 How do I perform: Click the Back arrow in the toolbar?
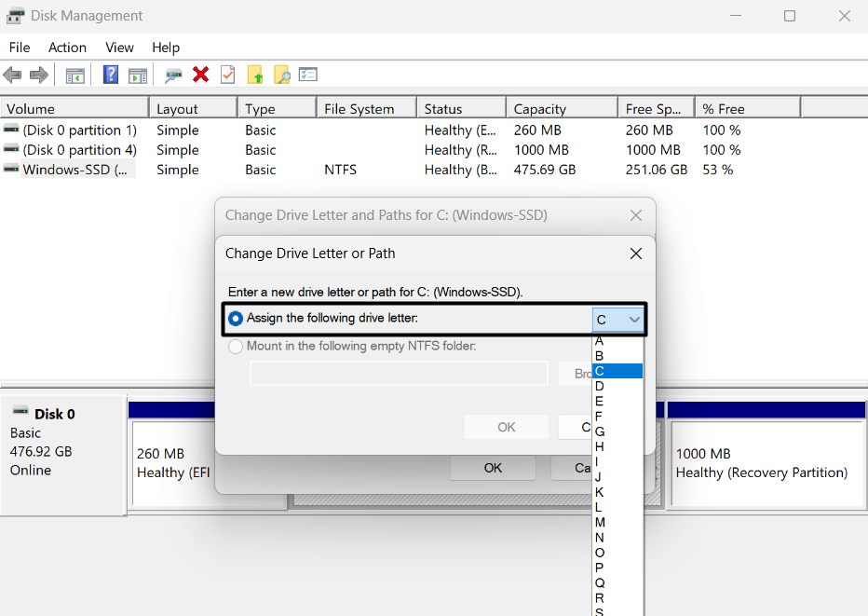(12, 75)
